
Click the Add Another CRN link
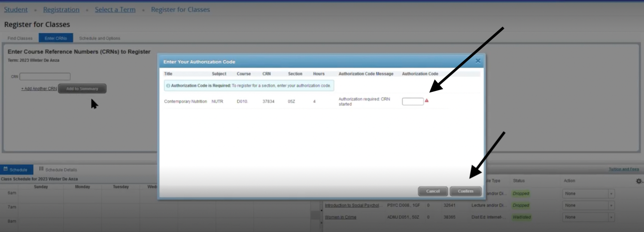(x=39, y=89)
